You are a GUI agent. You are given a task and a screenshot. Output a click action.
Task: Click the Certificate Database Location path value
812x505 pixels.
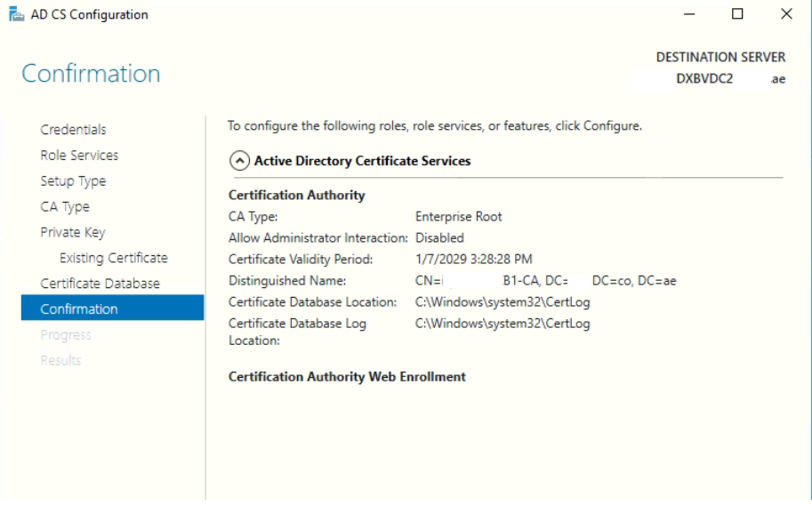tap(502, 302)
